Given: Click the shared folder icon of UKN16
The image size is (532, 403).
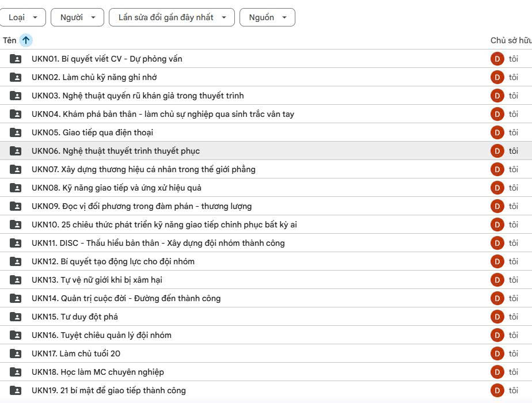Looking at the screenshot, I should tap(16, 335).
